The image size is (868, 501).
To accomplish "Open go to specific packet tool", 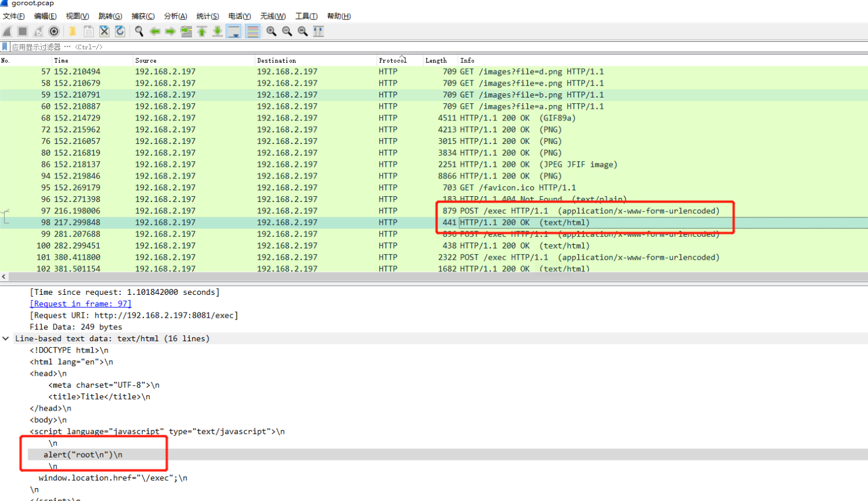I will 186,31.
